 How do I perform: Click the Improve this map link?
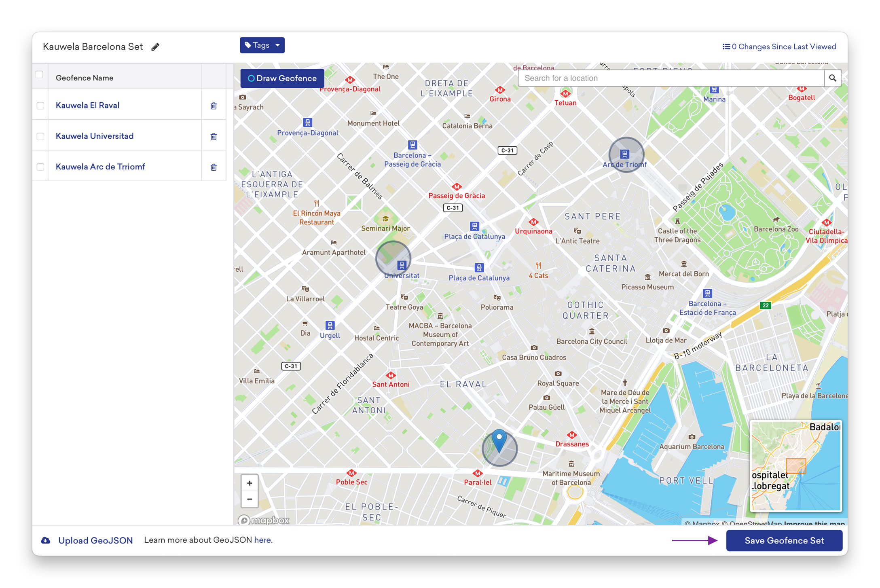(814, 523)
